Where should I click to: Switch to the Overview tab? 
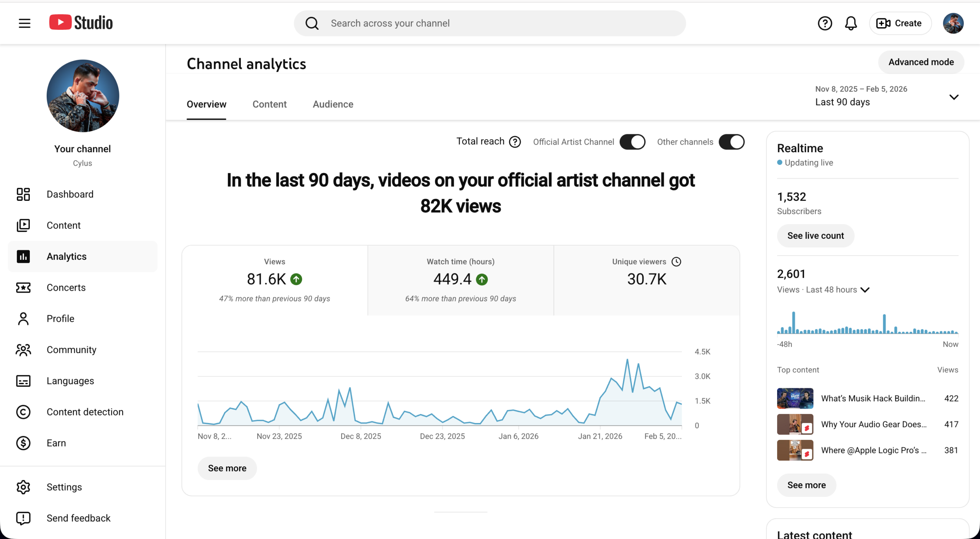click(206, 104)
